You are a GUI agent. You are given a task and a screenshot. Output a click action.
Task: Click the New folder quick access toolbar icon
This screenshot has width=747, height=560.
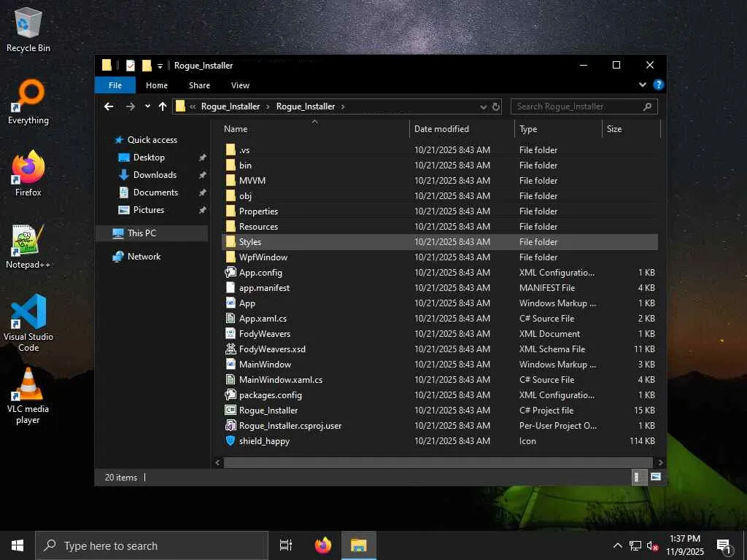click(147, 65)
